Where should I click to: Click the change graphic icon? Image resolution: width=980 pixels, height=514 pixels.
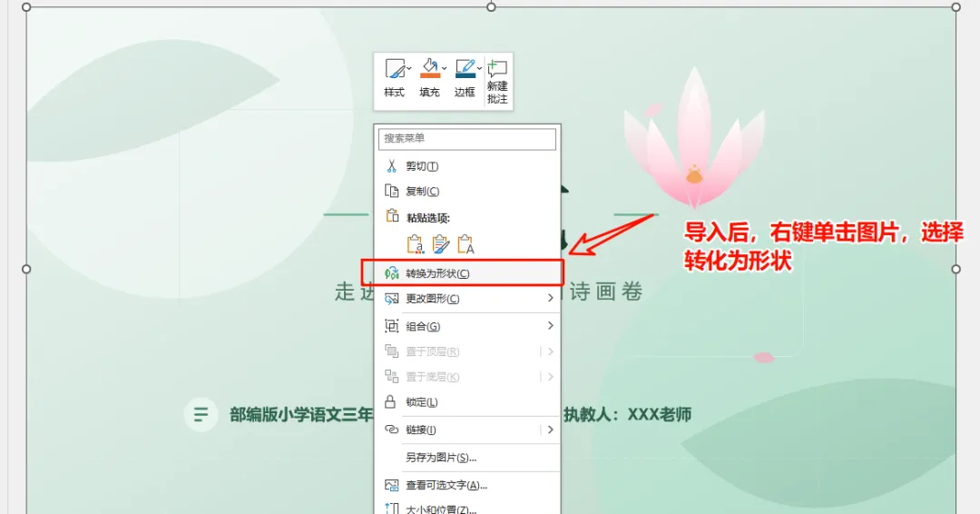coord(391,299)
